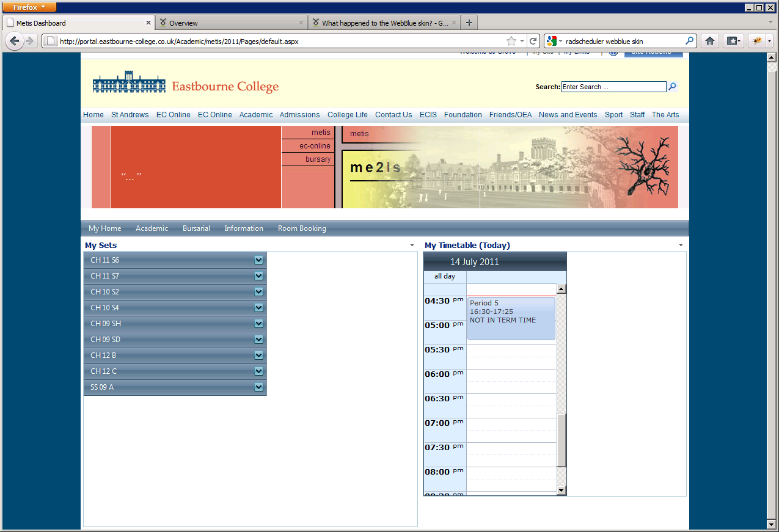The width and height of the screenshot is (779, 532).
Task: Open the Room Booking menu
Action: (x=302, y=228)
